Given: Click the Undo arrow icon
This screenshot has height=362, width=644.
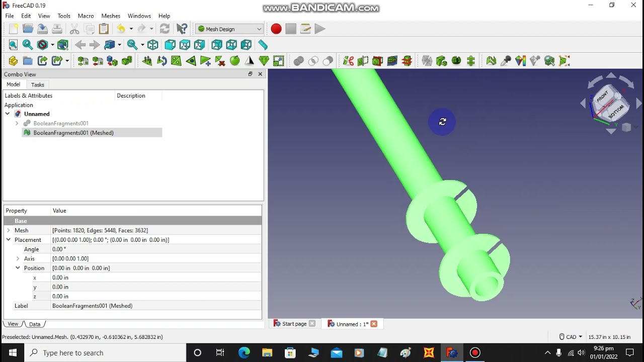Looking at the screenshot, I should [x=121, y=29].
